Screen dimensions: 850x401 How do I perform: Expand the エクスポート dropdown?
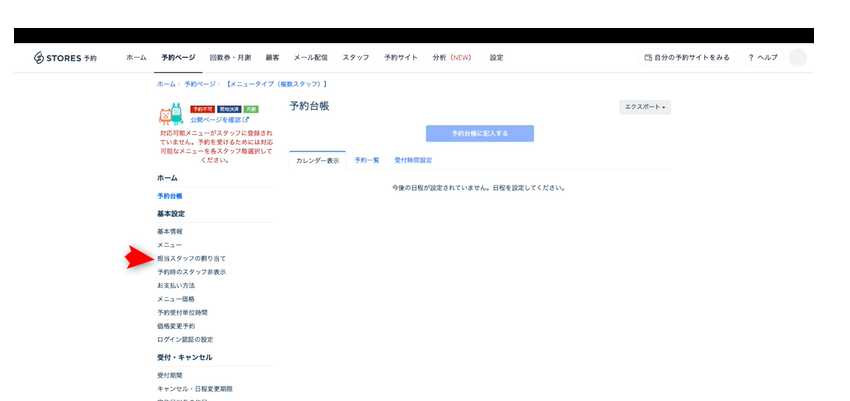(x=645, y=107)
